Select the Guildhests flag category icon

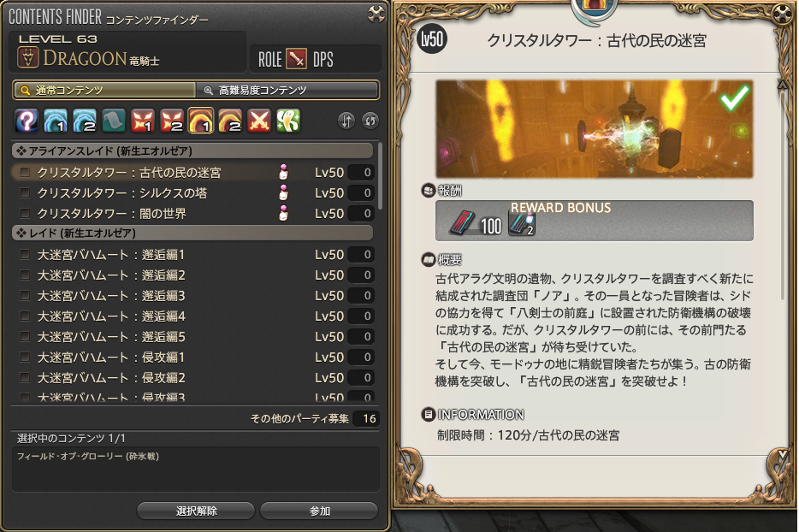click(x=114, y=121)
